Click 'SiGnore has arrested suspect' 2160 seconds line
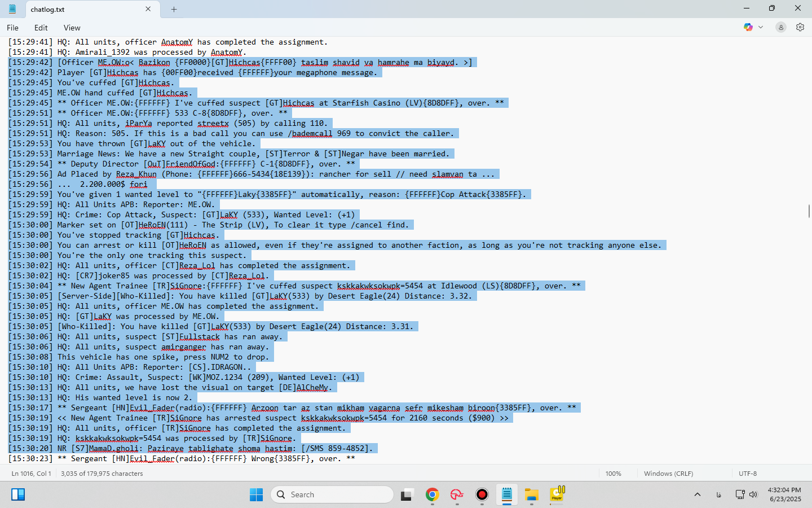 coord(258,418)
